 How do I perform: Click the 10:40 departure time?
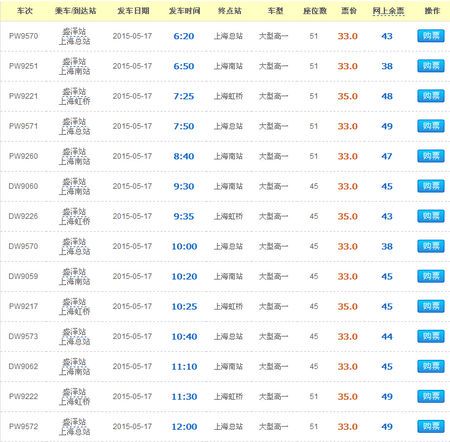pyautogui.click(x=184, y=336)
